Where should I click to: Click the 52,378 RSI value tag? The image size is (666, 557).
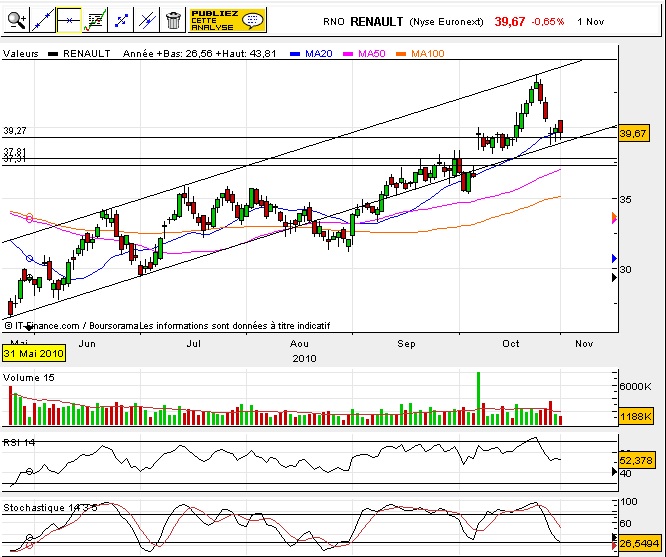[636, 461]
